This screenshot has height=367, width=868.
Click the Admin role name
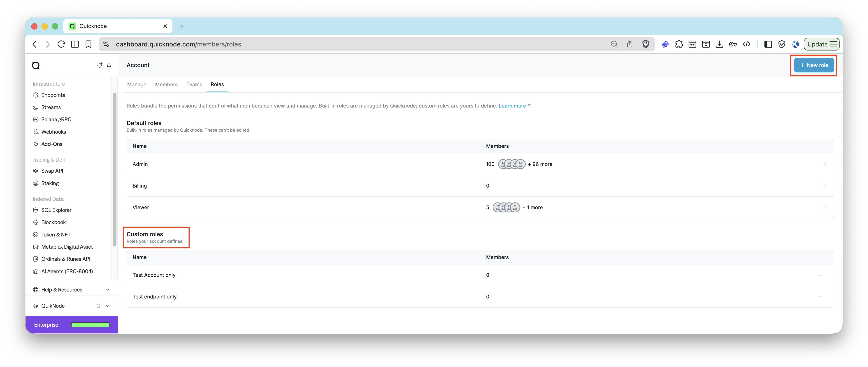click(140, 164)
